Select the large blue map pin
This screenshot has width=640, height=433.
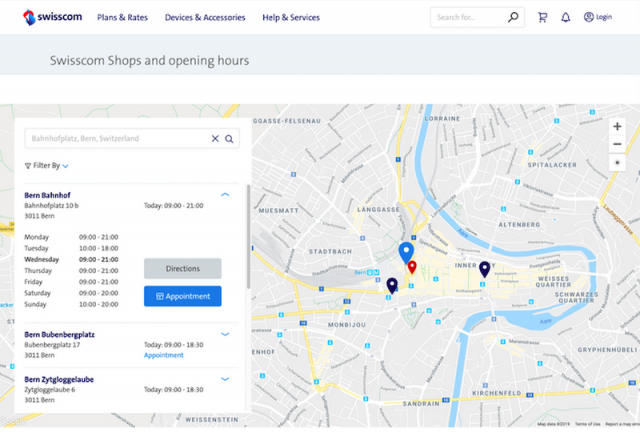[405, 252]
